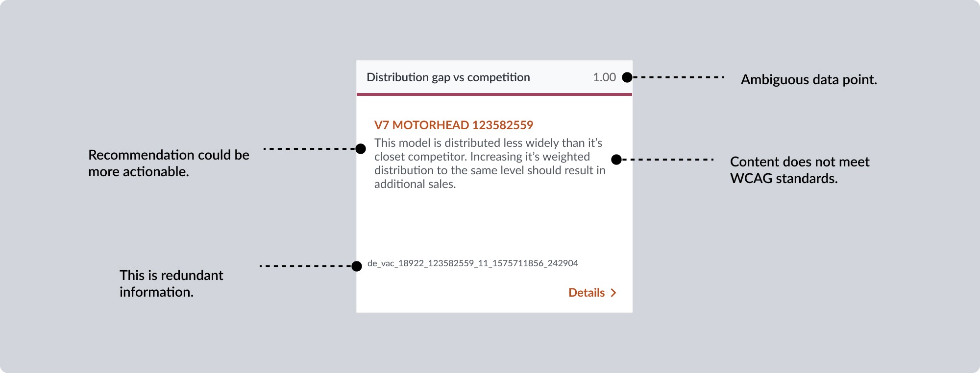Click the model distribution description paragraph
980x373 pixels.
490,163
